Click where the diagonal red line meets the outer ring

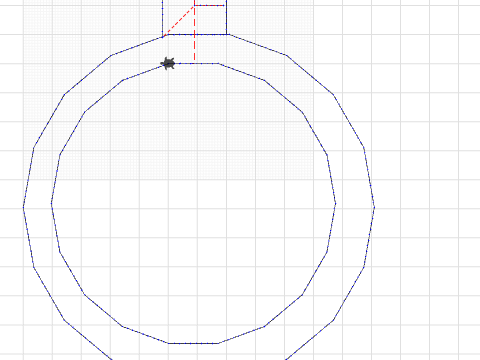click(x=163, y=37)
